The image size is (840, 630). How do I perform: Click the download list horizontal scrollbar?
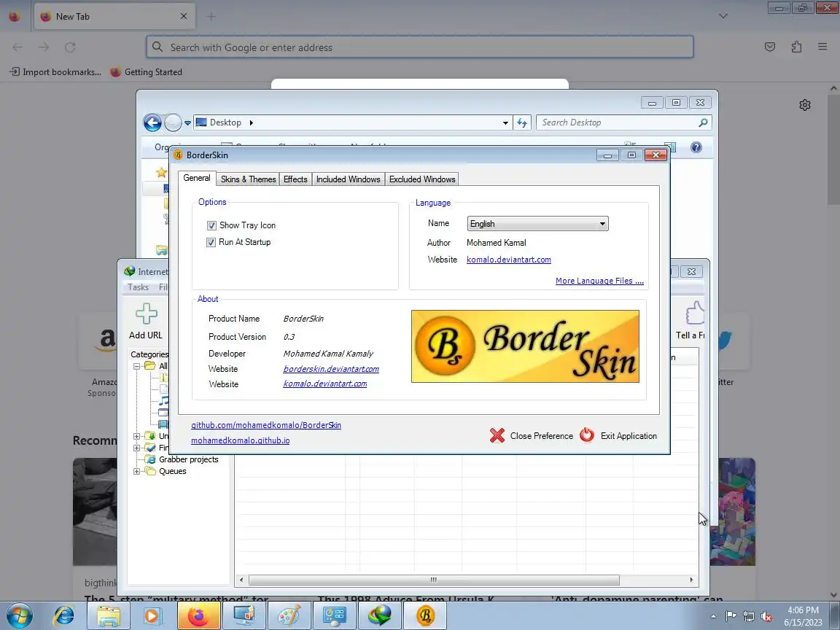pyautogui.click(x=434, y=580)
